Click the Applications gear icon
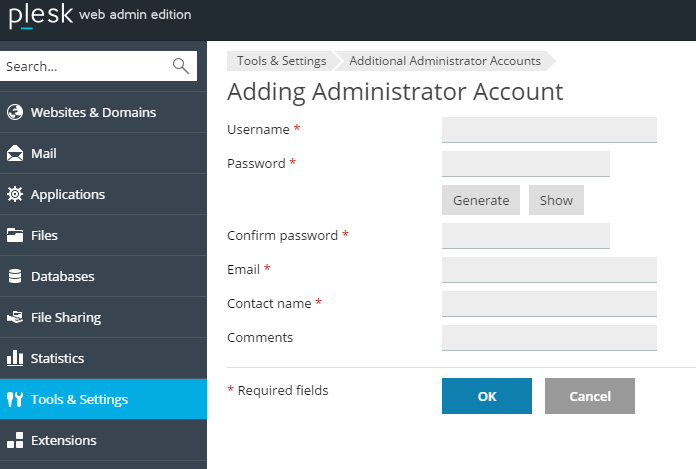Screen dimensions: 696x469 click(15, 195)
